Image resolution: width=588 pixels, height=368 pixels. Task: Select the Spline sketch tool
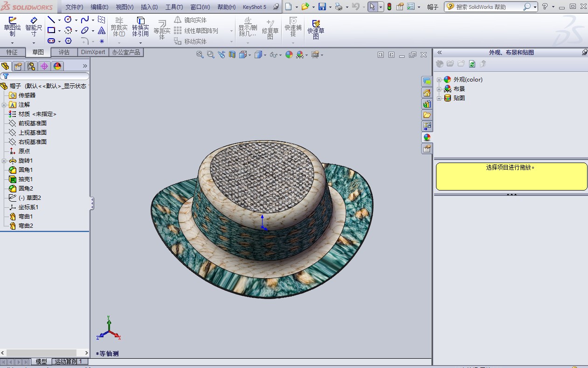(x=85, y=20)
